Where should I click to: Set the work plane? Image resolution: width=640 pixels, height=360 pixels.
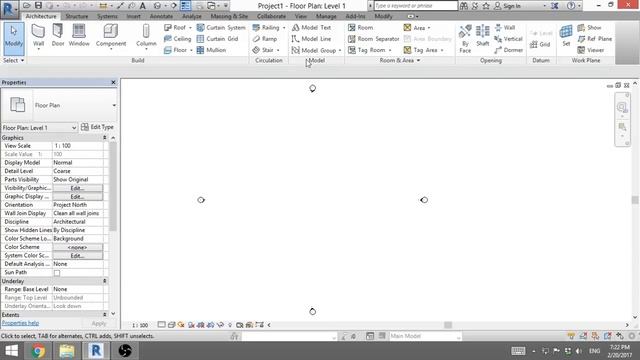click(566, 36)
